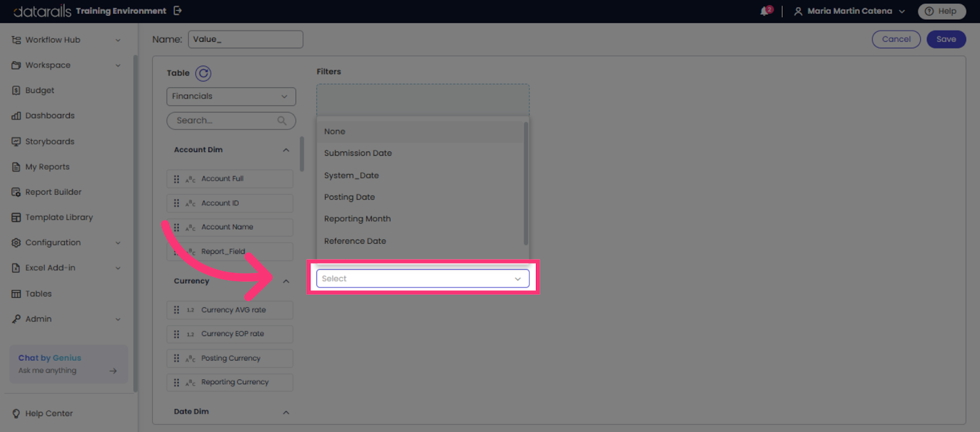The width and height of the screenshot is (980, 432).
Task: Click the My Reports document icon
Action: tap(16, 167)
